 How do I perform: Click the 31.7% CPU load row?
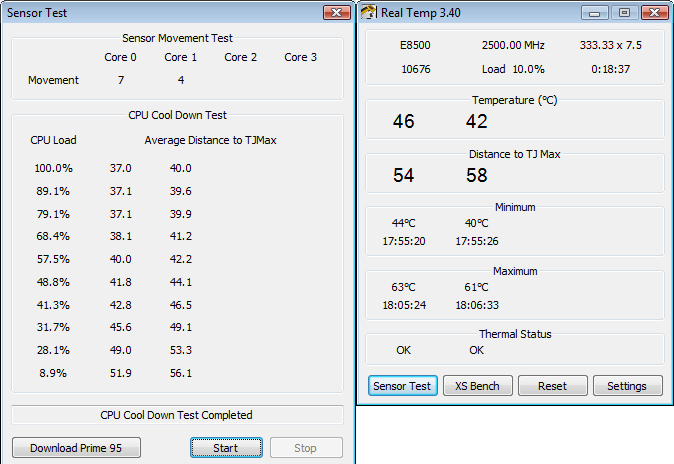pos(114,327)
